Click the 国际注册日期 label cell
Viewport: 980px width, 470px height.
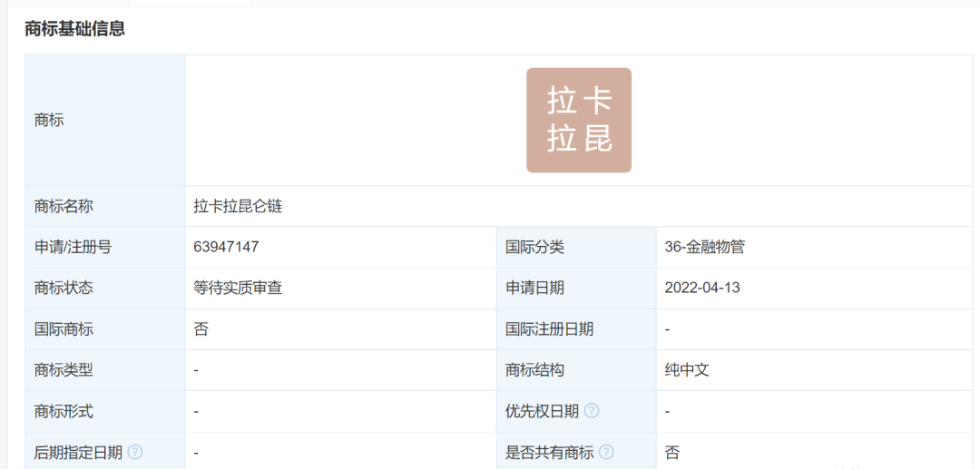click(x=576, y=328)
